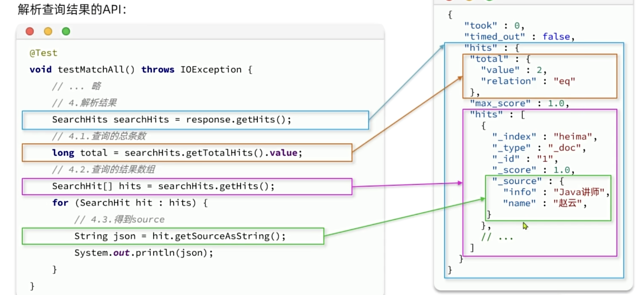The image size is (644, 295).
Task: Click the '"info" : "Java讲师",' JSON line
Action: coord(556,192)
